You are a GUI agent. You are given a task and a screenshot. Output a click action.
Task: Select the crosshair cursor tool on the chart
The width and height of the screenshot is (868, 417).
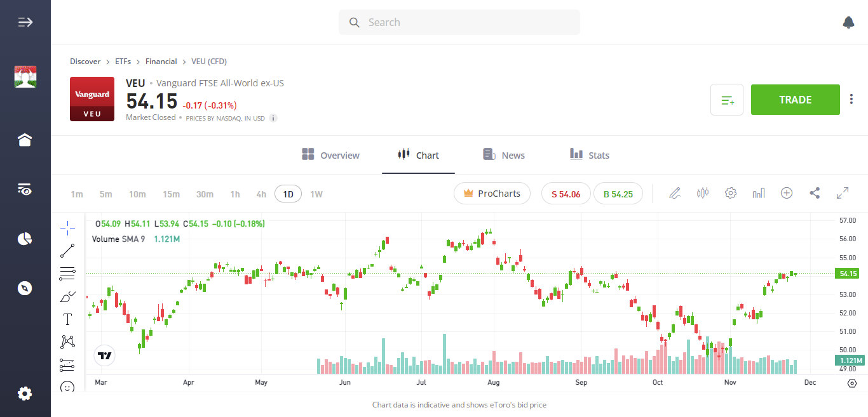[x=67, y=227]
